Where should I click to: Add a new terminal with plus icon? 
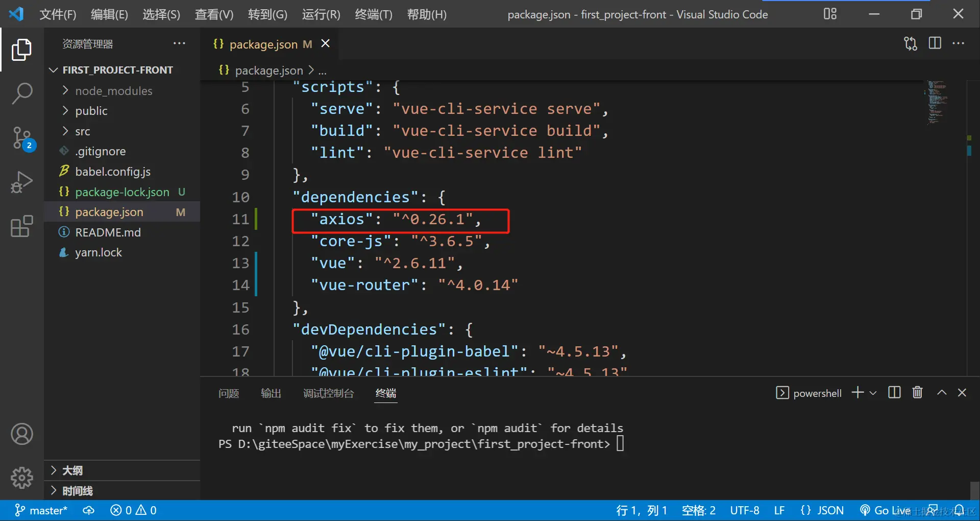[x=857, y=392]
